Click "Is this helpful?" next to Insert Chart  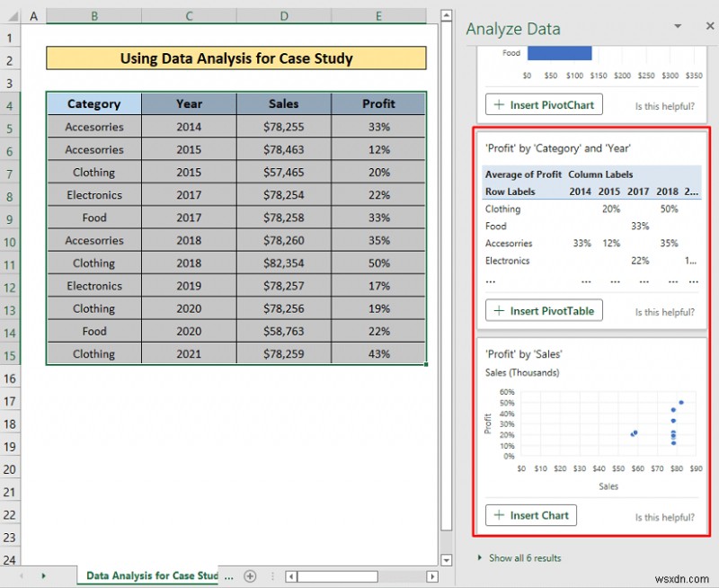(664, 515)
